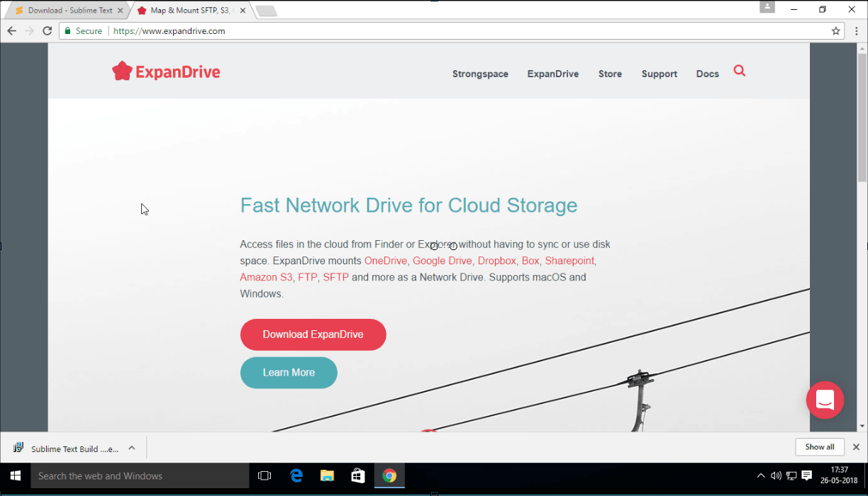Go to the Store nav item
The width and height of the screenshot is (868, 496).
(x=610, y=74)
